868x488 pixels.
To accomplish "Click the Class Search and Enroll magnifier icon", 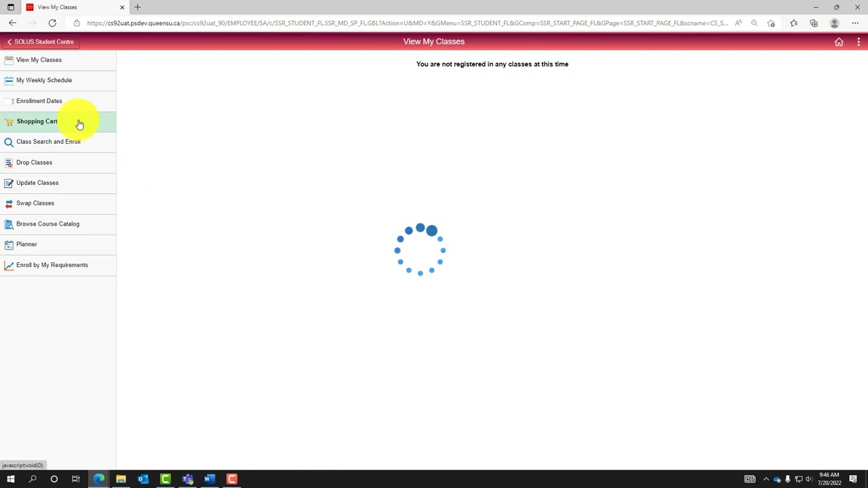I will coord(9,142).
